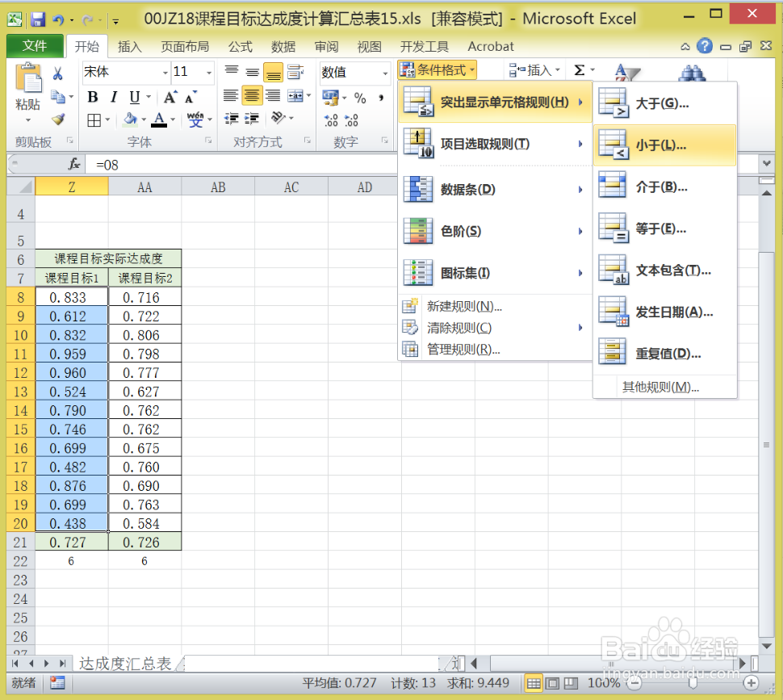Screen dimensions: 783x700
Task: Click the Increase Indent icon
Action: [252, 119]
